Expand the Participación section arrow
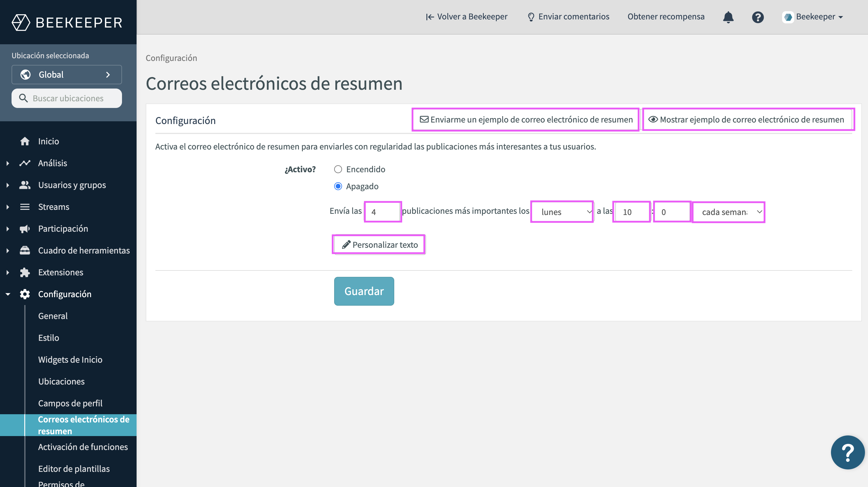 tap(8, 229)
